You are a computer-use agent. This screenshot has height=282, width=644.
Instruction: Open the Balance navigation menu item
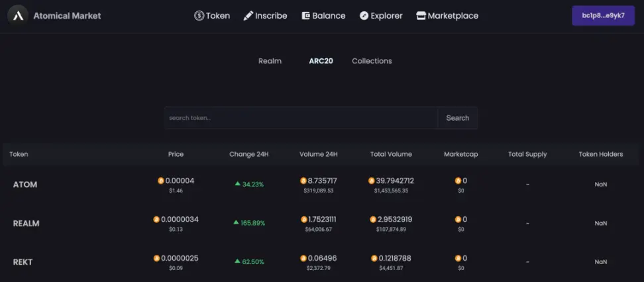tap(323, 16)
